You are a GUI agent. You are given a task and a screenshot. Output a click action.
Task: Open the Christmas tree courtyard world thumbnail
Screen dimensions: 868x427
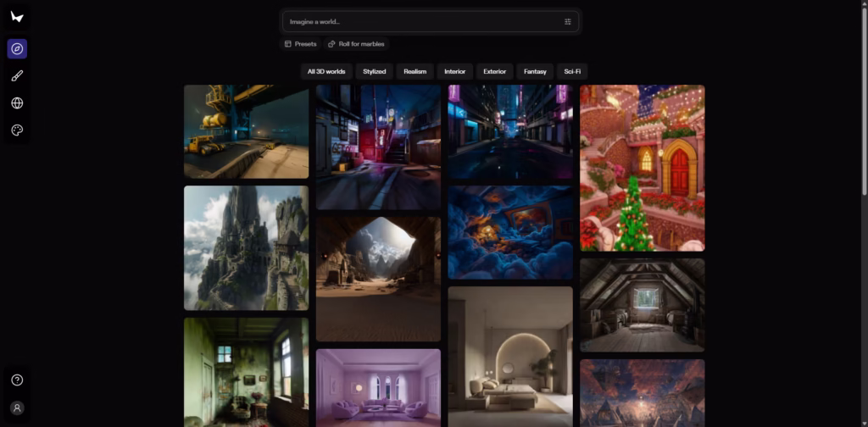[x=642, y=168]
